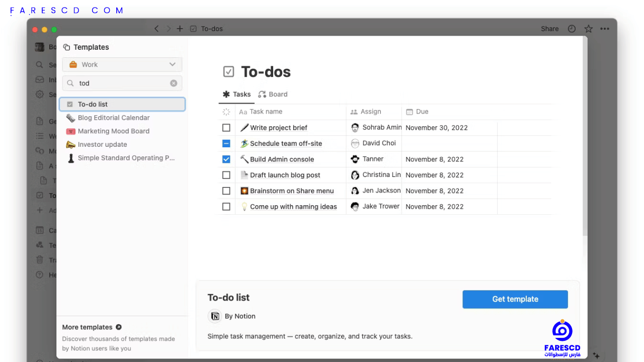
Task: Clear the template search text
Action: 174,83
